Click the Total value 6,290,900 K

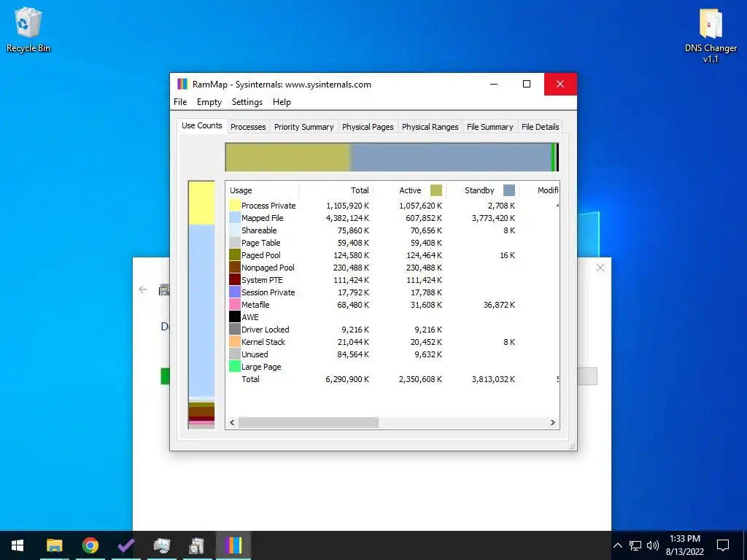coord(347,379)
